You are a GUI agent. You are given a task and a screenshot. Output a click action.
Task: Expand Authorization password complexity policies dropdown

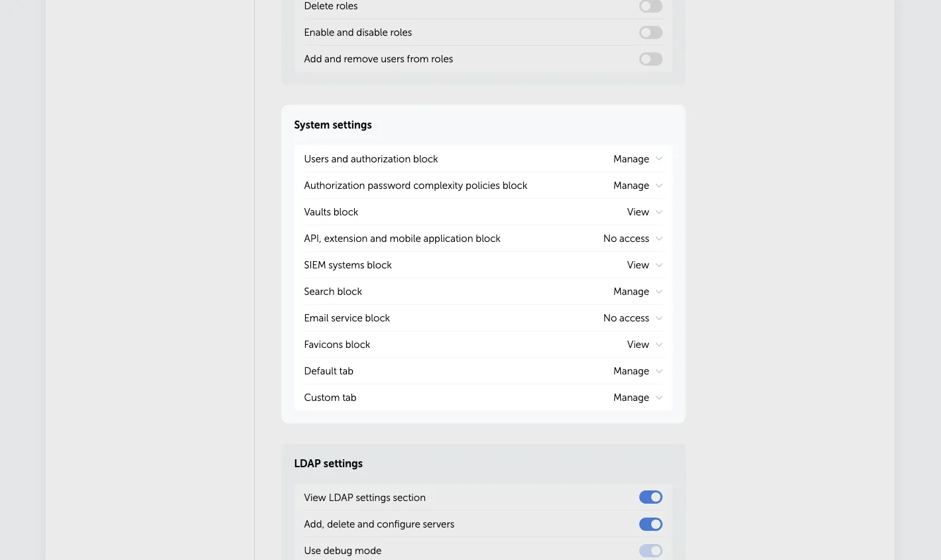637,186
